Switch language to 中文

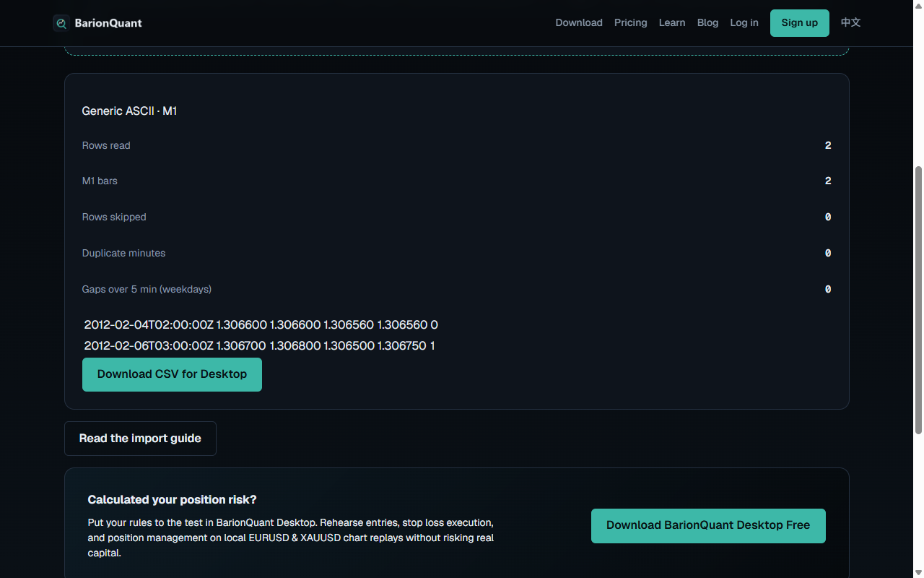[851, 22]
